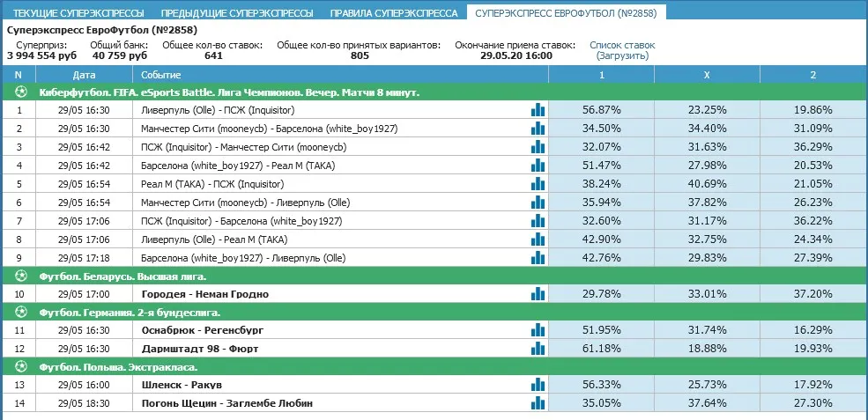Select 42.90% cell for Ливерпуль - Реал М

[602, 239]
